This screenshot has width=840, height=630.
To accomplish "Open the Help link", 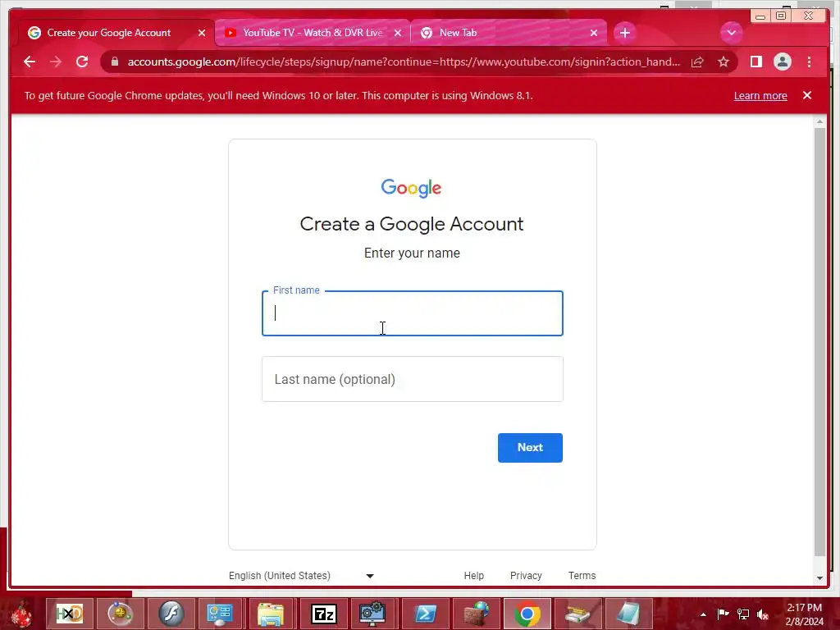I will click(473, 575).
